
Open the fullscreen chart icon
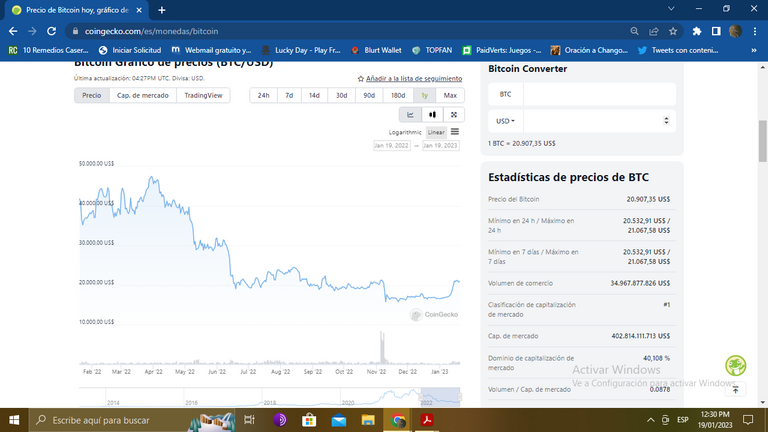click(454, 115)
